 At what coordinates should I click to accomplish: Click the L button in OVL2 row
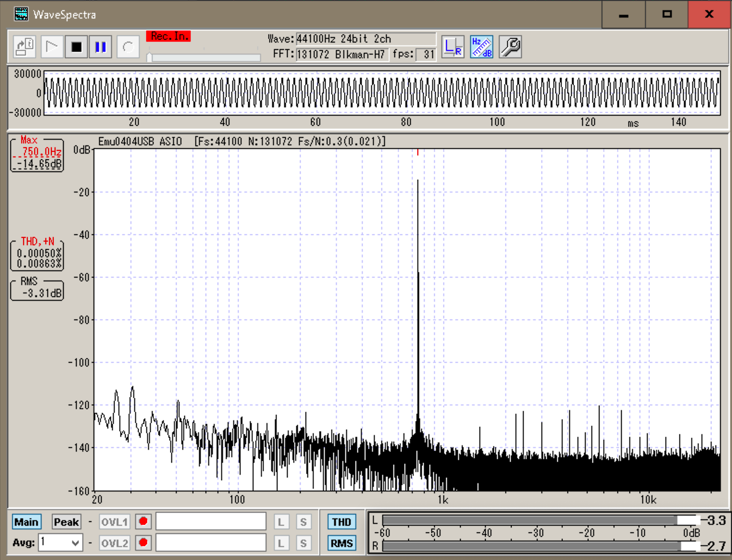(281, 543)
